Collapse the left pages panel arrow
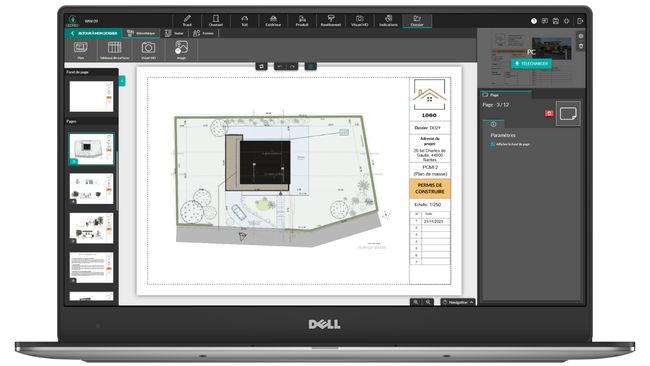 pos(122,81)
